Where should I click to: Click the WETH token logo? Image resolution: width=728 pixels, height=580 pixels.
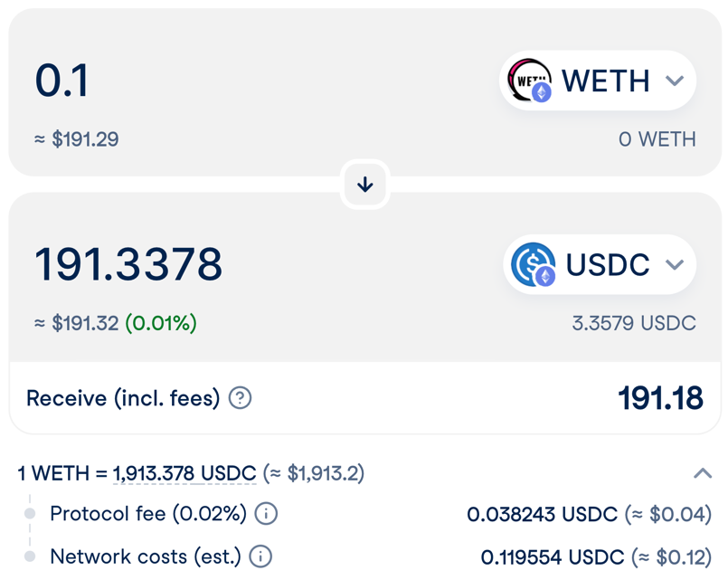pos(529,81)
